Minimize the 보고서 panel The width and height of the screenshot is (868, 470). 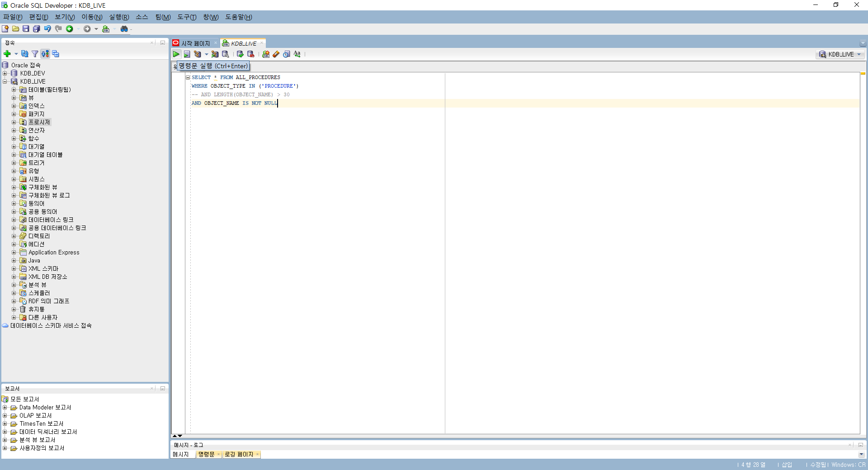click(163, 389)
